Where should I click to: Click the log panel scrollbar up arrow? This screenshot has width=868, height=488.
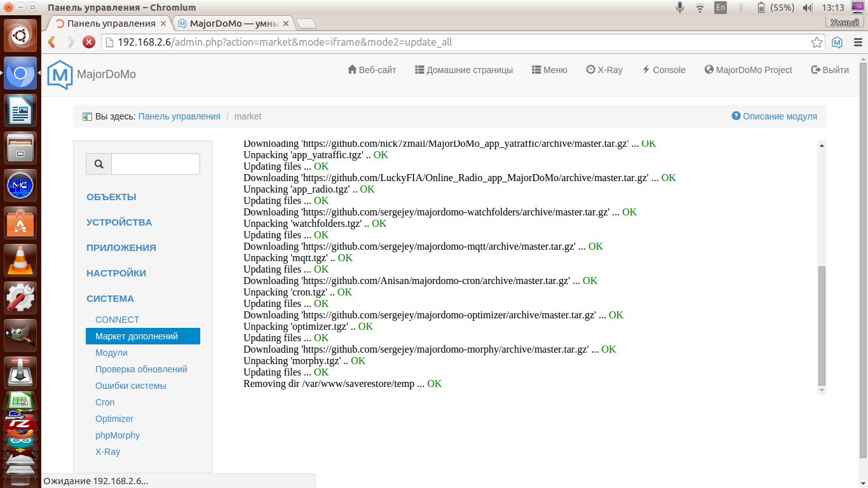coord(822,146)
